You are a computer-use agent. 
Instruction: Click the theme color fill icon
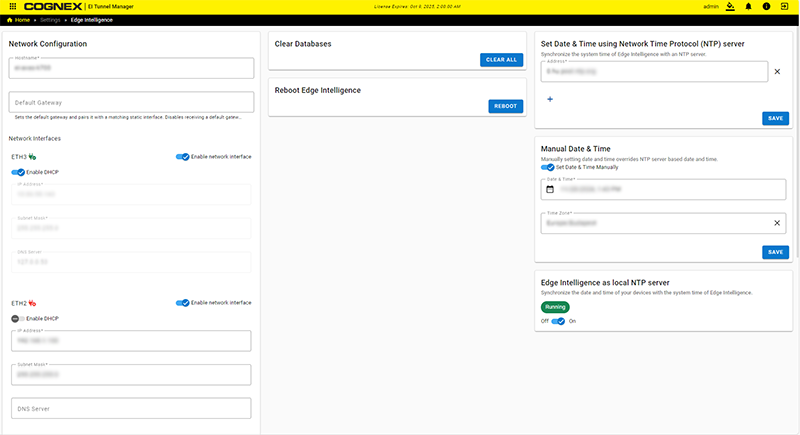coord(731,6)
